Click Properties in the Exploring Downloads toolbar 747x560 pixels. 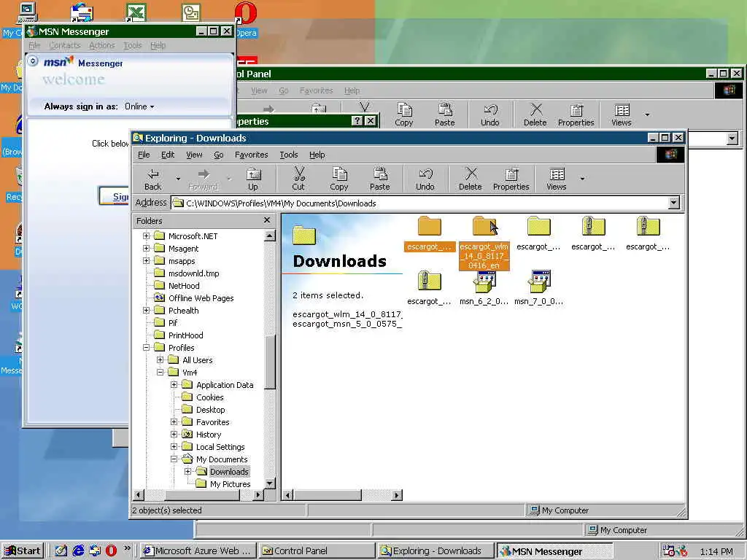511,179
